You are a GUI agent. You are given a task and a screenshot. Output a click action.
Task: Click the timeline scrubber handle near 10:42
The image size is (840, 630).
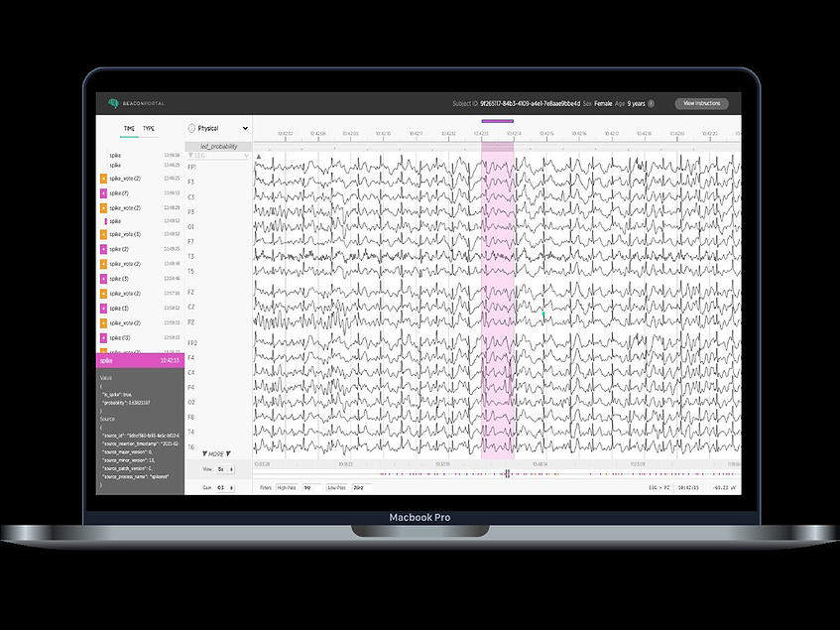pos(506,473)
